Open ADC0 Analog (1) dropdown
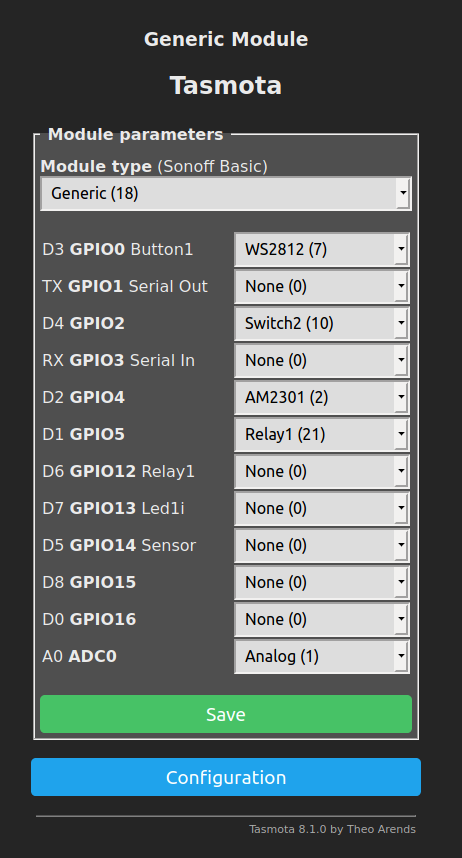This screenshot has height=858, width=462. [322, 656]
